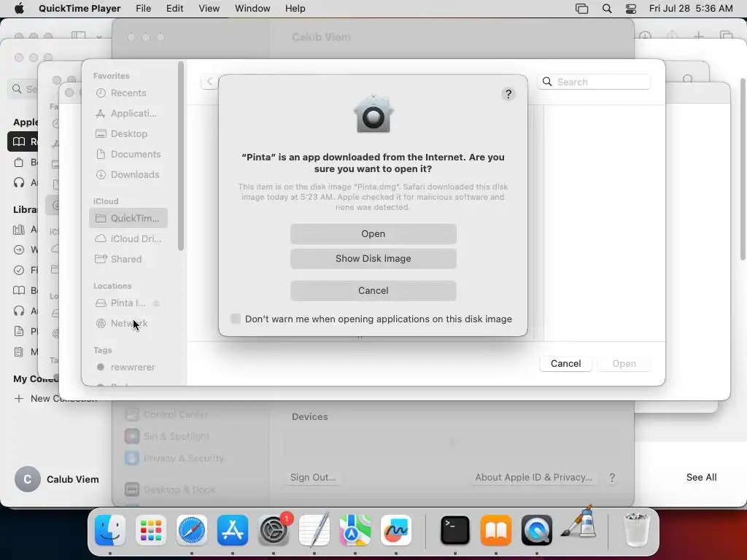Select the rewwrerer tag in sidebar

click(x=128, y=367)
